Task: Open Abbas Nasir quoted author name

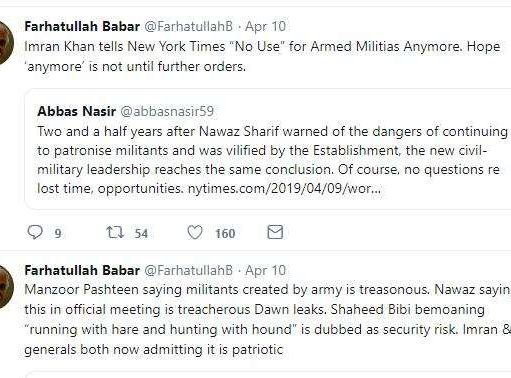Action: click(x=77, y=111)
